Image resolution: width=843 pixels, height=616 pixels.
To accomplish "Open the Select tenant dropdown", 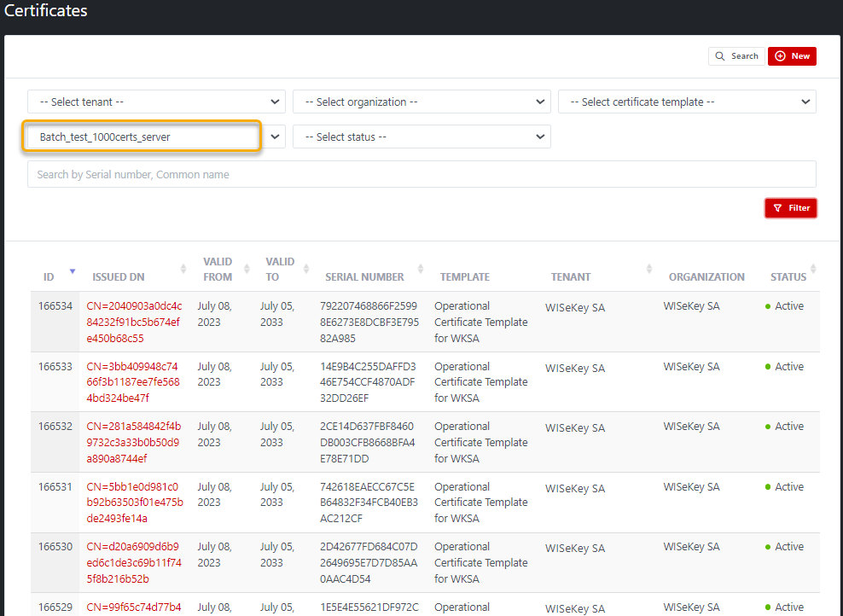I will [x=156, y=102].
